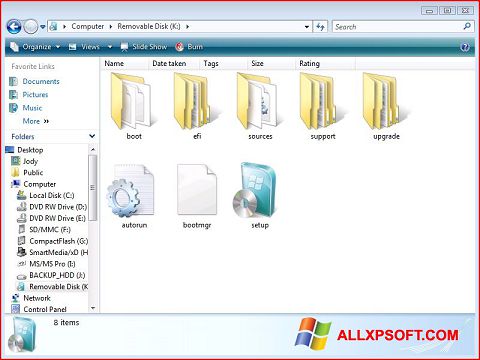
Task: Open the Organize dropdown menu
Action: pos(35,47)
